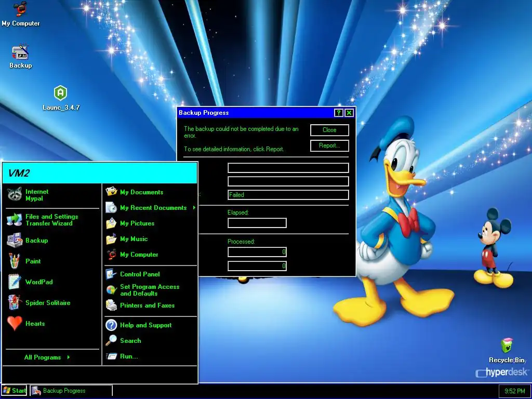Select the Control Panel menu label
532x399 pixels.
click(x=140, y=274)
